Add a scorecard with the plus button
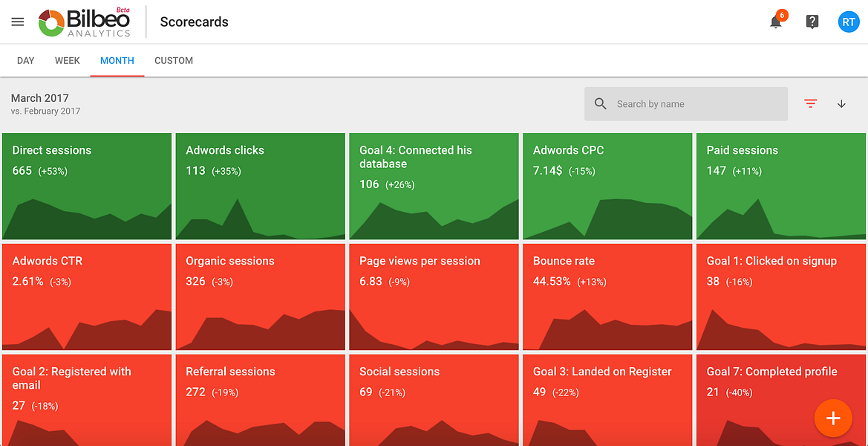Image resolution: width=868 pixels, height=446 pixels. 833,418
